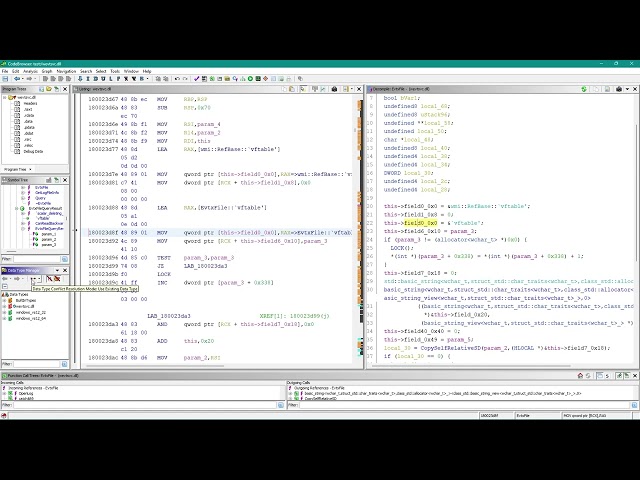Select param_3 in Symbol Tree
Screen dimensions: 640x480
click(x=49, y=245)
